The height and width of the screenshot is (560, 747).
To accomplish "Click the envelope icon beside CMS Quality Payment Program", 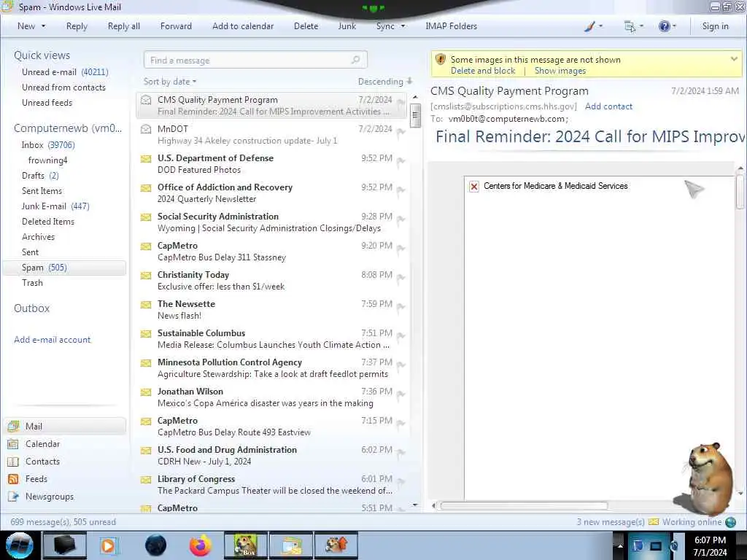I will coord(146,100).
